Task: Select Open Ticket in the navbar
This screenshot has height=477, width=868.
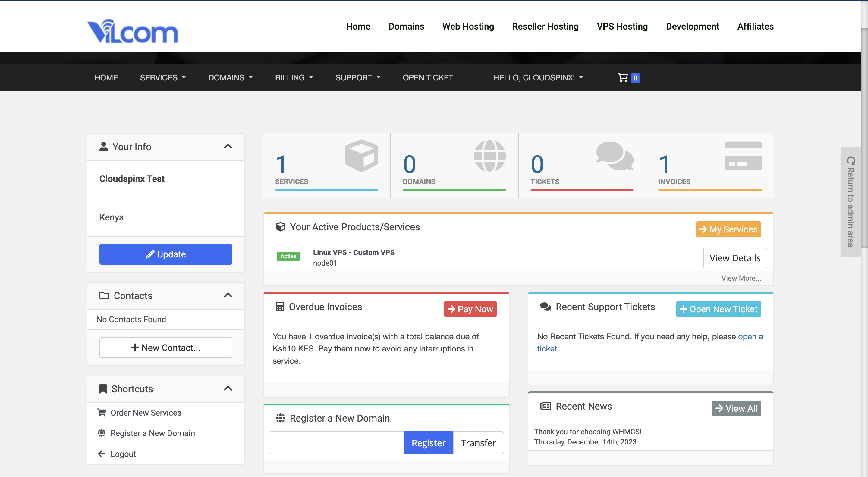Action: coord(428,78)
